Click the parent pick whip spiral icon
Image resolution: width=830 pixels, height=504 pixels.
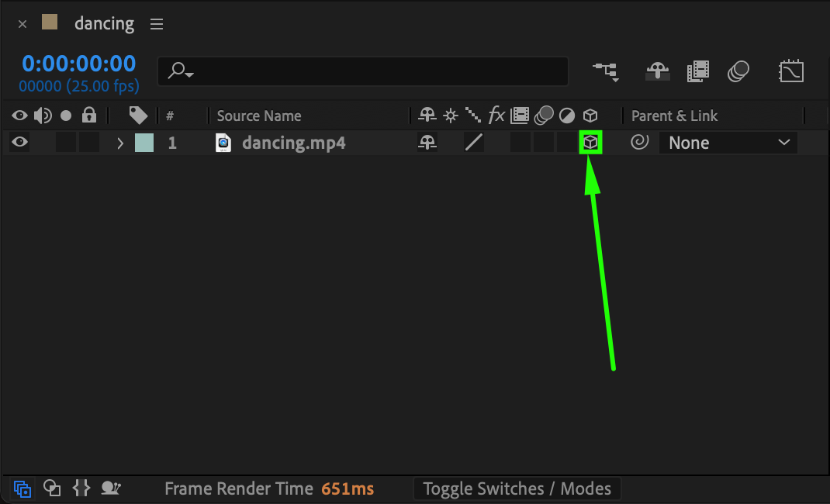[x=639, y=143]
